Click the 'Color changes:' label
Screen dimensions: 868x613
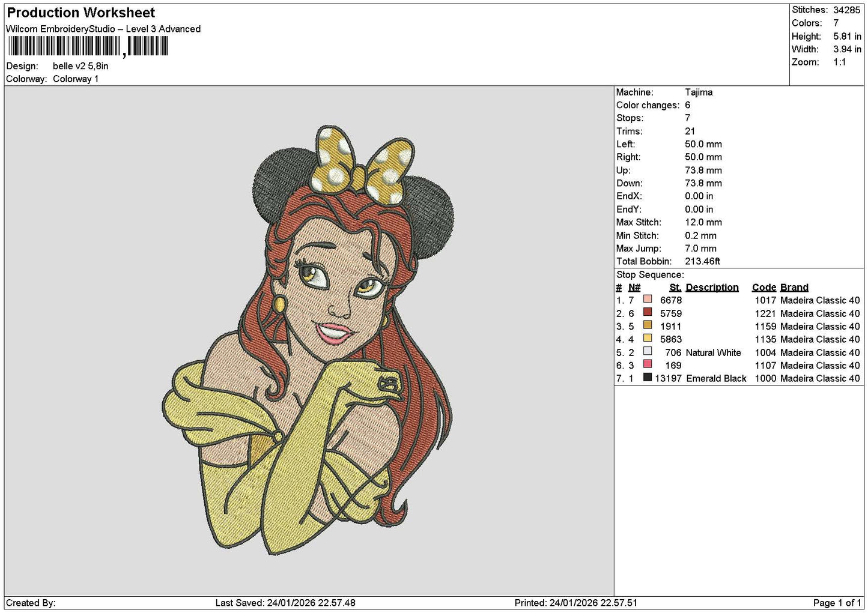pos(648,105)
